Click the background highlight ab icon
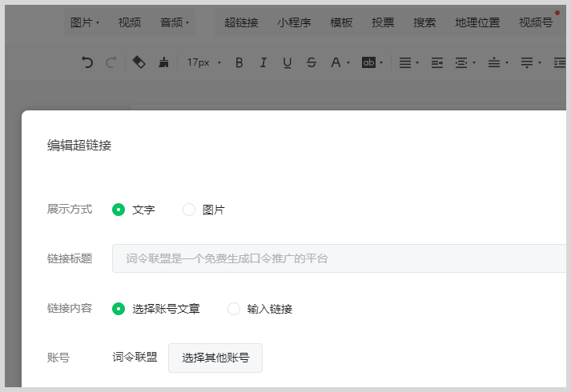 pos(368,62)
